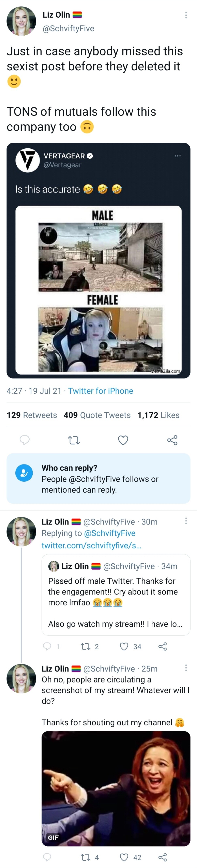The width and height of the screenshot is (197, 868).
Task: Open the quoted Vertagear tweet's meme image
Action: pyautogui.click(x=98, y=290)
